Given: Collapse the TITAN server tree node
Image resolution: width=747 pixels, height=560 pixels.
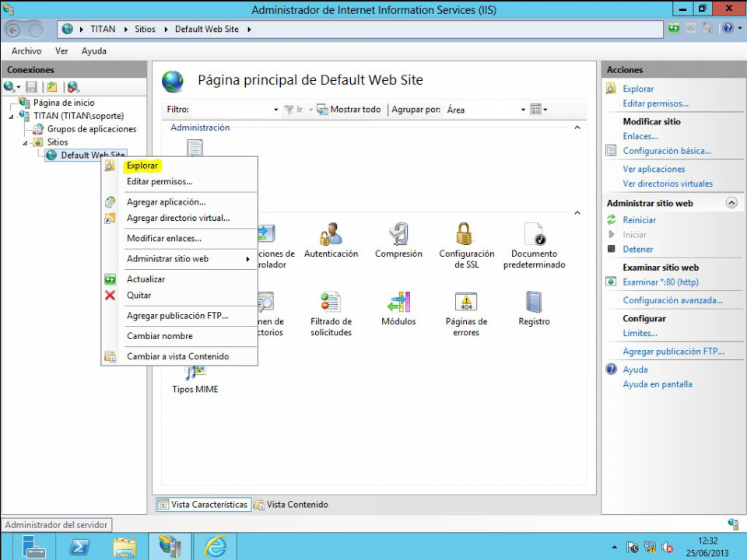Looking at the screenshot, I should tap(12, 116).
